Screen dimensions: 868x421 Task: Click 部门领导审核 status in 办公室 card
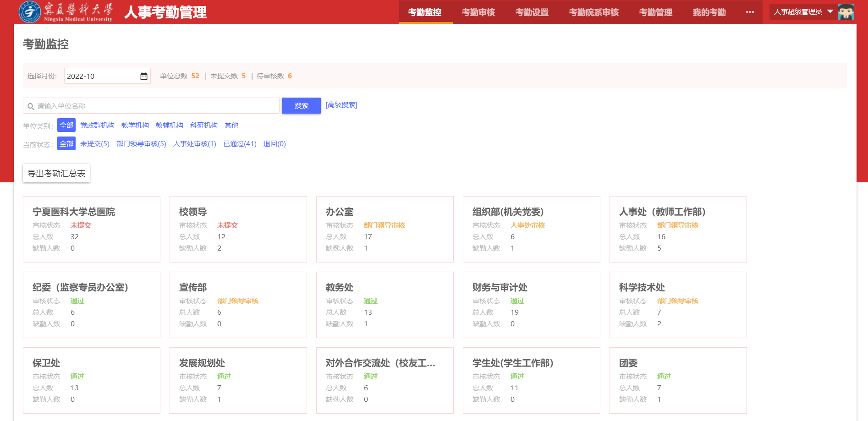coord(384,225)
